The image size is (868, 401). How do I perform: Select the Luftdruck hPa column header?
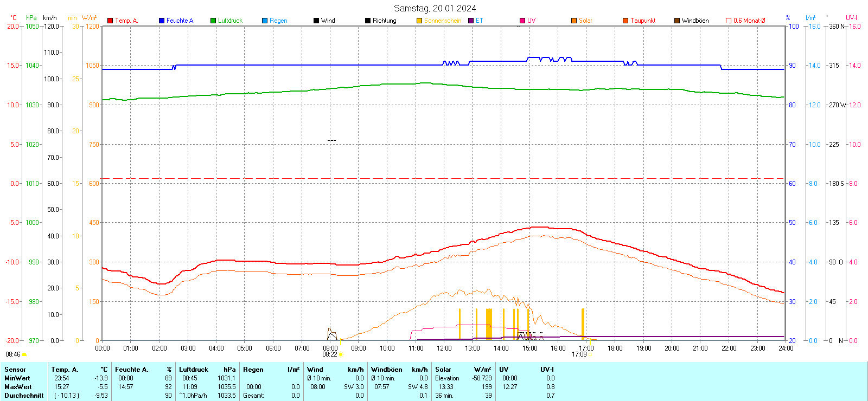[207, 370]
